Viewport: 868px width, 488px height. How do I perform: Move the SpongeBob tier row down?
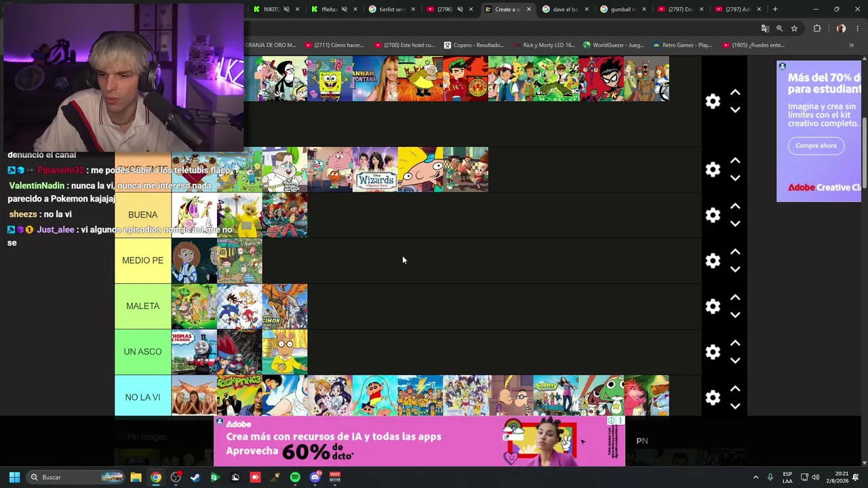735,110
